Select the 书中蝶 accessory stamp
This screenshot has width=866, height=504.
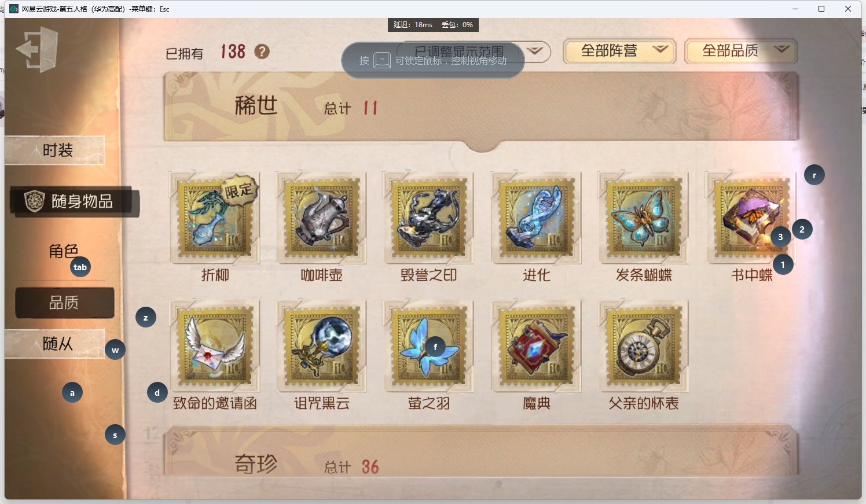tap(751, 219)
